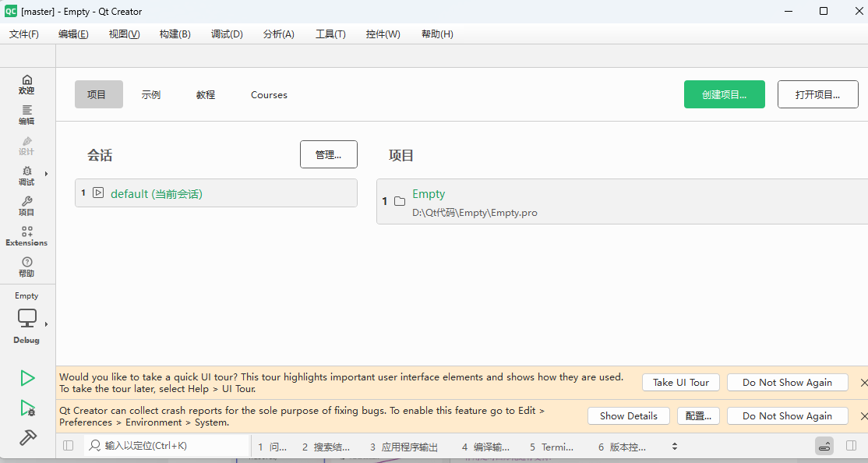The width and height of the screenshot is (868, 463).
Task: Toggle left sidebar in status bar
Action: [68, 446]
